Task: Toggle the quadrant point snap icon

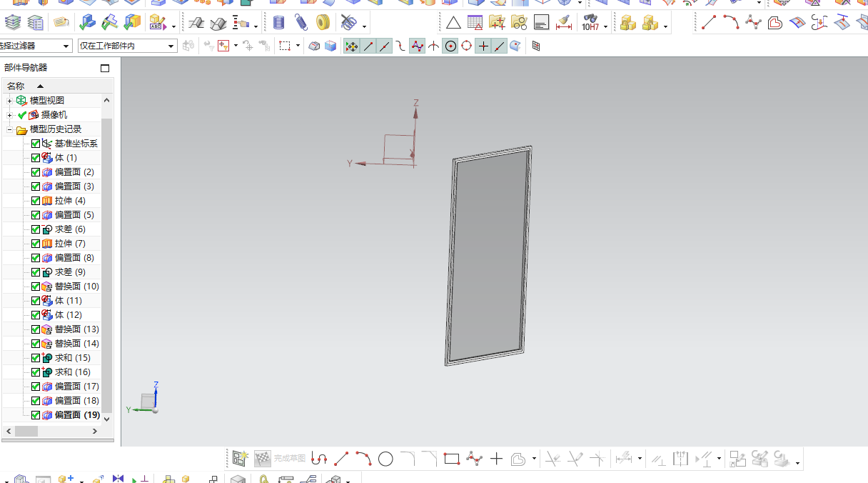Action: 467,46
